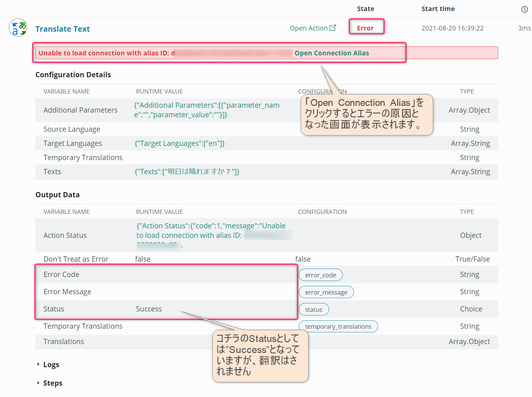Click the temporary_translations configuration pill
Viewport: 532px width, 397px height.
[338, 326]
